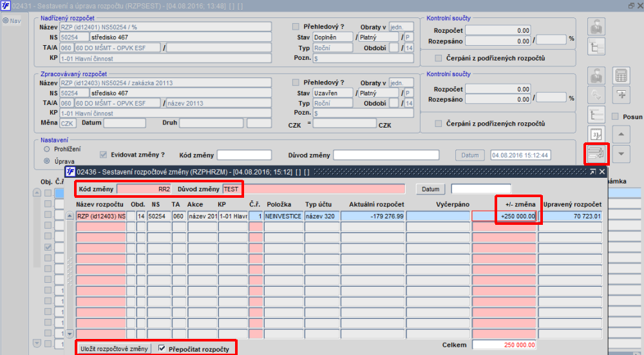Select Úprava radio button
The image size is (644, 355).
[x=46, y=161]
